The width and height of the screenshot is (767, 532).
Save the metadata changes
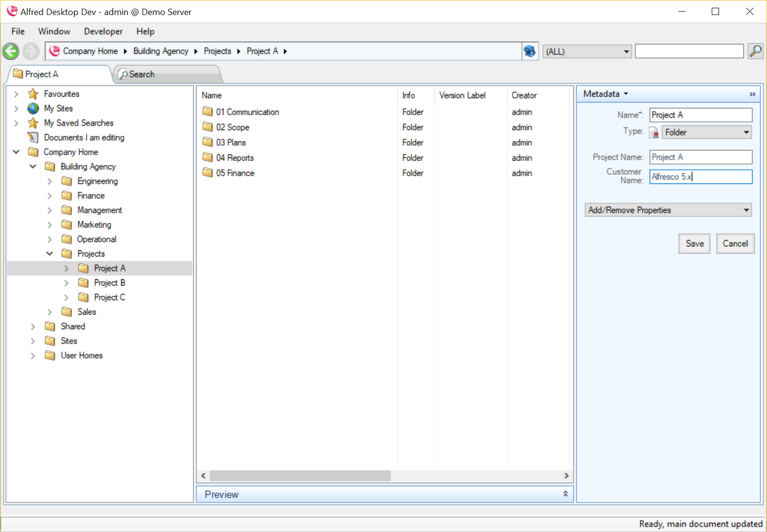point(694,243)
